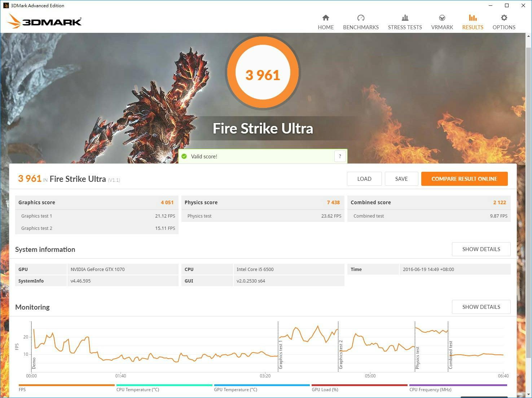Click the Graphics test 2 timeline marker
532x398 pixels.
340,354
